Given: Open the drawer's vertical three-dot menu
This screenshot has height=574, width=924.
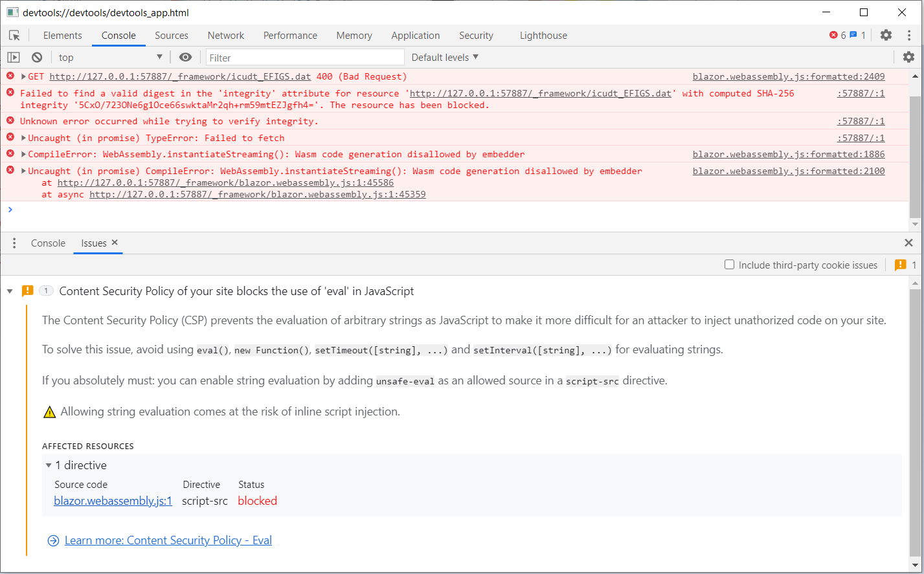Looking at the screenshot, I should (14, 243).
